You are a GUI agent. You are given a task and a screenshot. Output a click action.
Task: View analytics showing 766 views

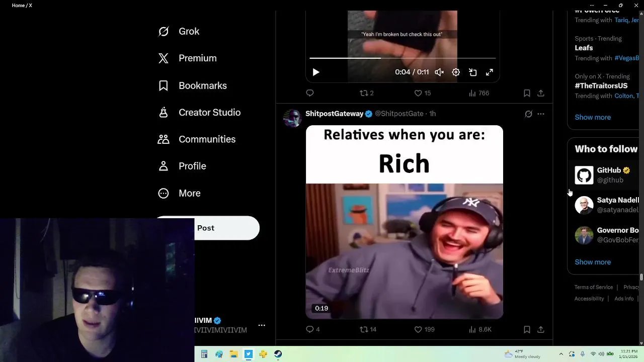coord(479,93)
